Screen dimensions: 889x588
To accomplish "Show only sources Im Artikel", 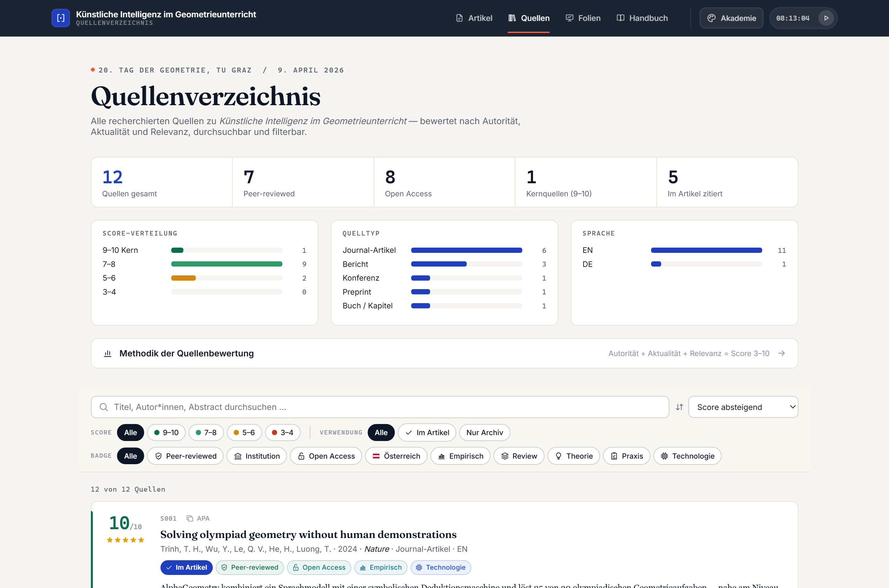I will 427,433.
